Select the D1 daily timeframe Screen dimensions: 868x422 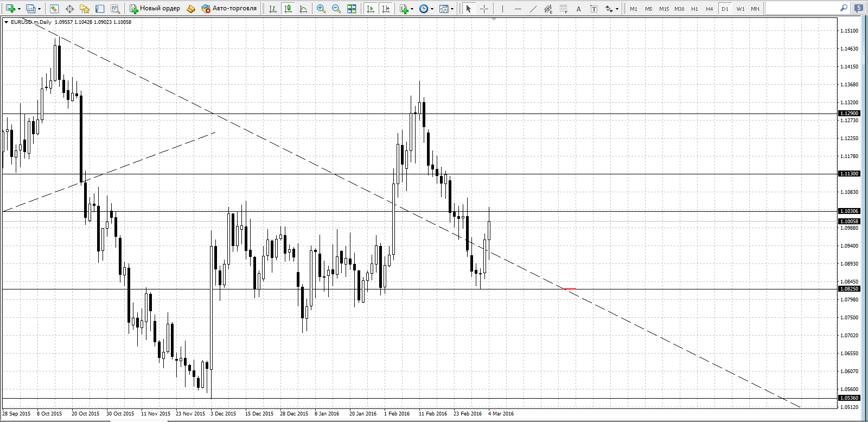pyautogui.click(x=725, y=9)
